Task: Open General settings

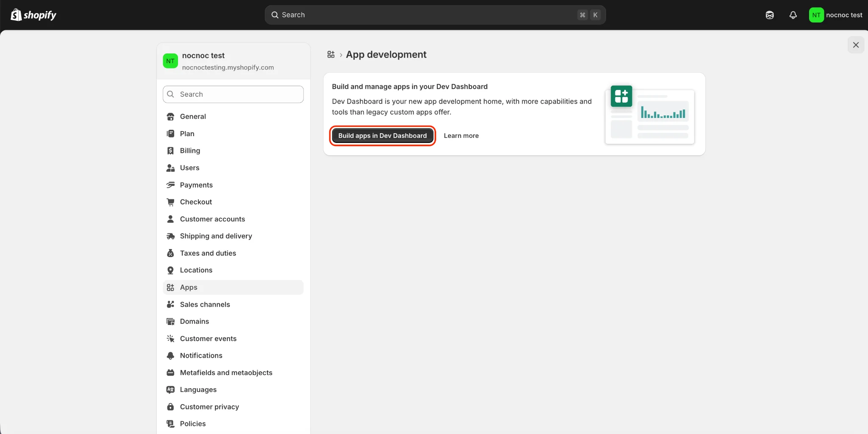Action: pyautogui.click(x=233, y=116)
